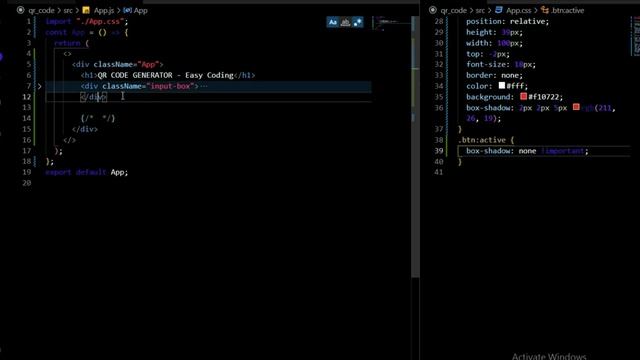
Task: Toggle Match Whole Word search option
Action: tap(345, 22)
